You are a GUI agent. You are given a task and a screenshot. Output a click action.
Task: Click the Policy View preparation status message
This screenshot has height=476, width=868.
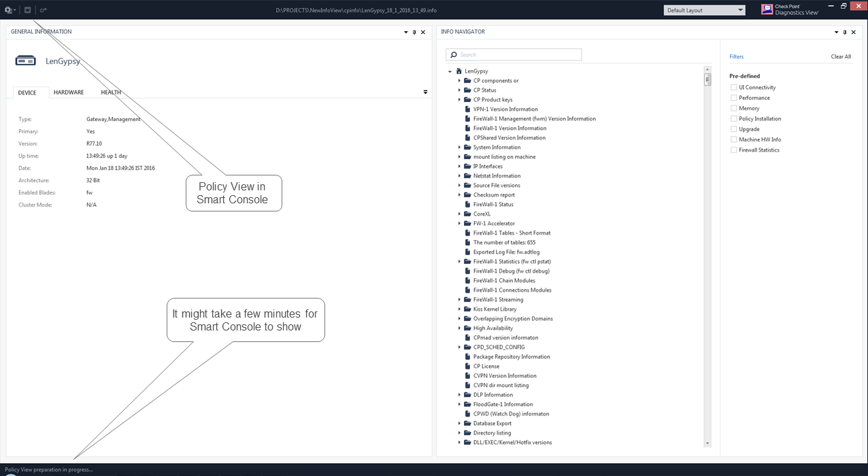click(48, 470)
